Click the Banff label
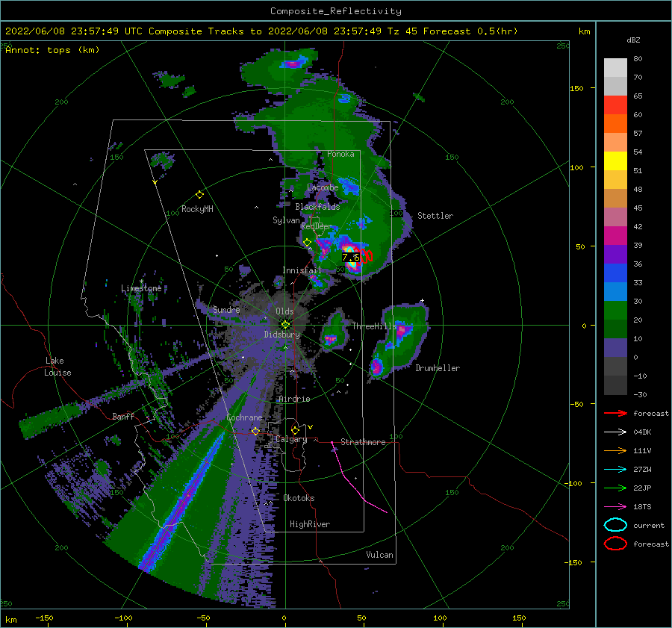Image resolution: width=672 pixels, height=628 pixels. [x=123, y=417]
